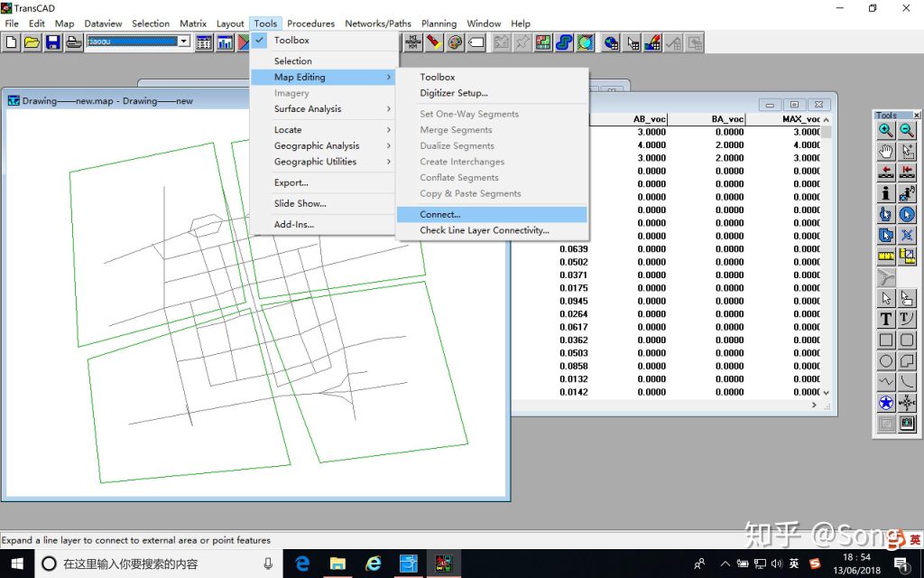Open the Planning menu

(439, 23)
